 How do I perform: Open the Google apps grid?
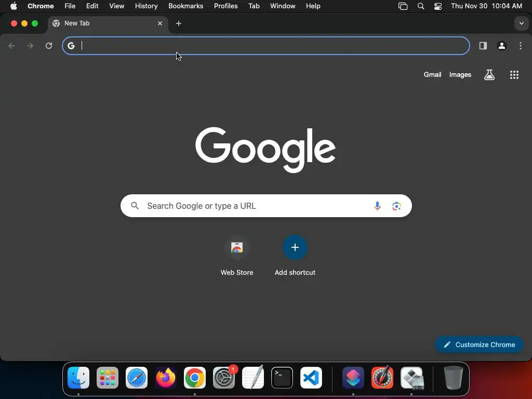(x=514, y=75)
